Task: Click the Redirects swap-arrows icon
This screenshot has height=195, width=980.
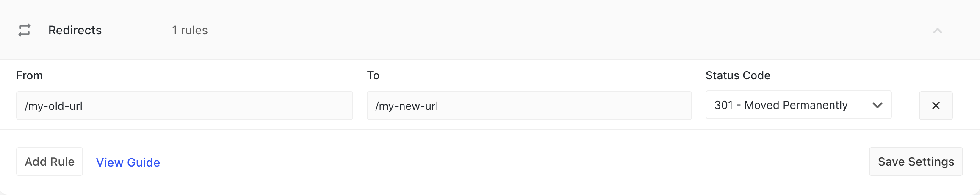Action: click(x=25, y=30)
